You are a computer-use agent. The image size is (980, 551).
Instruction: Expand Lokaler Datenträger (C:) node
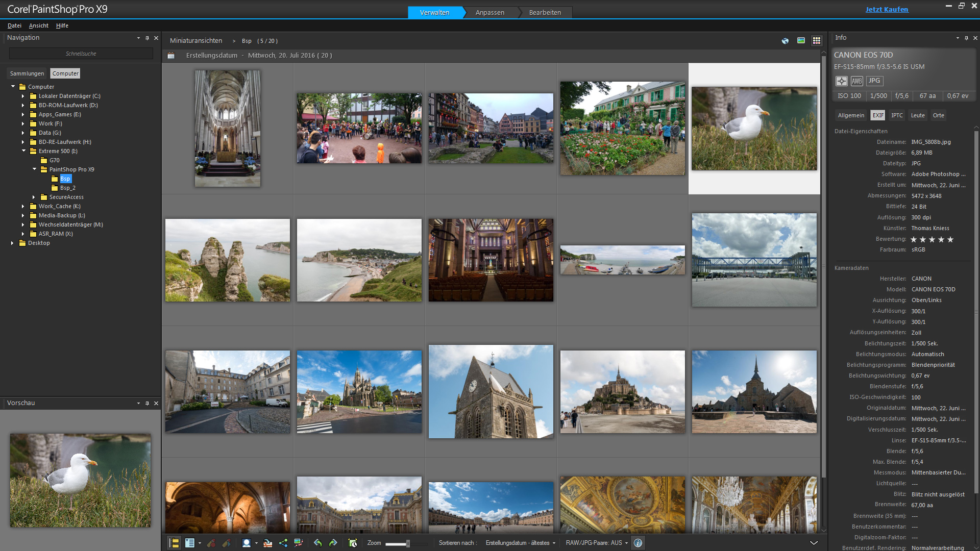pyautogui.click(x=23, y=96)
